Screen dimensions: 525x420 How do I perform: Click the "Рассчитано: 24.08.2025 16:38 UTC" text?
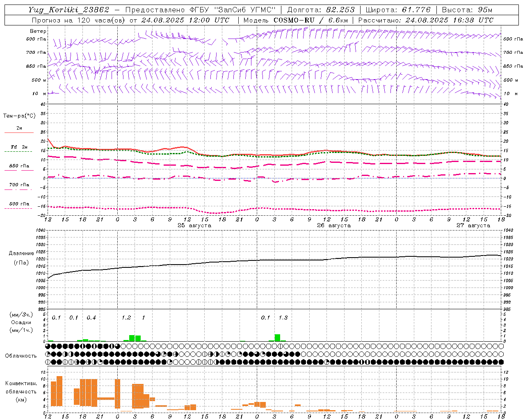pos(426,20)
